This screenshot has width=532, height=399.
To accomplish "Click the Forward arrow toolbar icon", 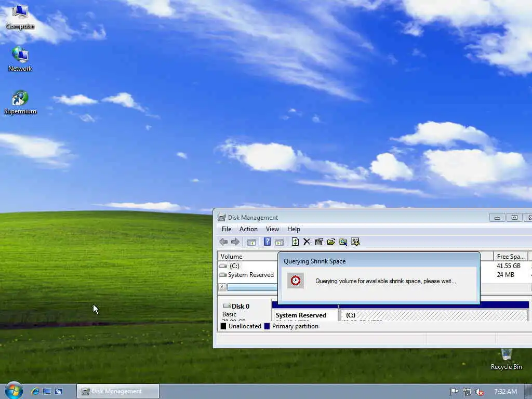I will 235,242.
